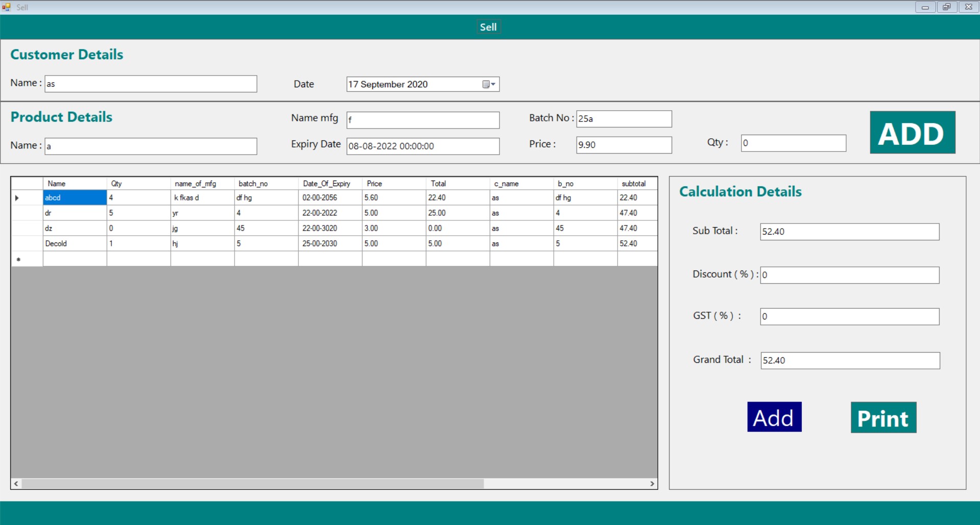The width and height of the screenshot is (980, 525).
Task: Click the Sell heading label at top
Action: tap(488, 27)
